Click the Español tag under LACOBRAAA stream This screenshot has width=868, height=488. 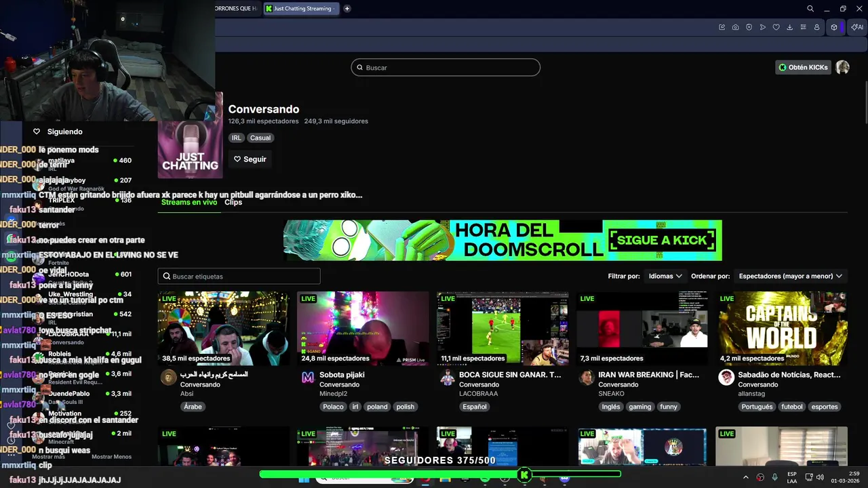point(475,407)
